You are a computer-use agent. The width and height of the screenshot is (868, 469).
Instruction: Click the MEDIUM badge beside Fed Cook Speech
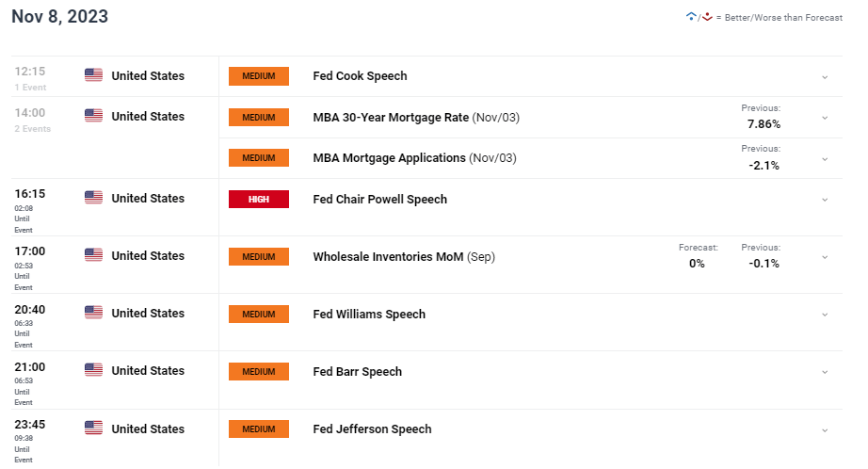[259, 76]
